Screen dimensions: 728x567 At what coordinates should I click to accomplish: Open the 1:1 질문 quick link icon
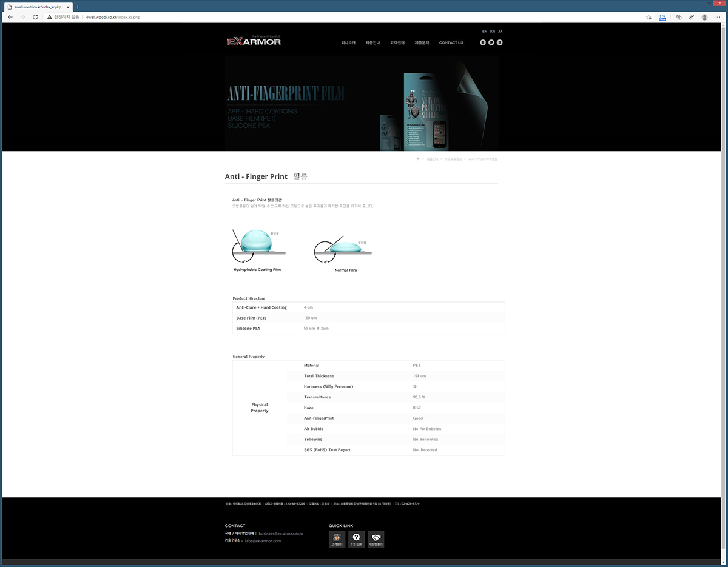point(356,539)
